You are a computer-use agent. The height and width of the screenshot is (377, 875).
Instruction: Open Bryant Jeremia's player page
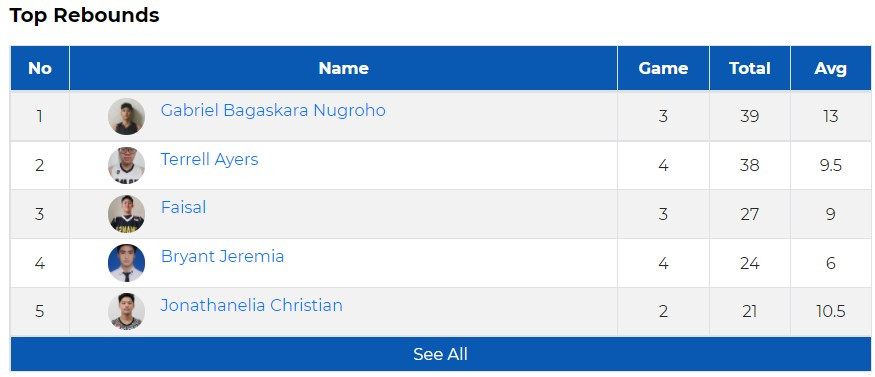[222, 257]
